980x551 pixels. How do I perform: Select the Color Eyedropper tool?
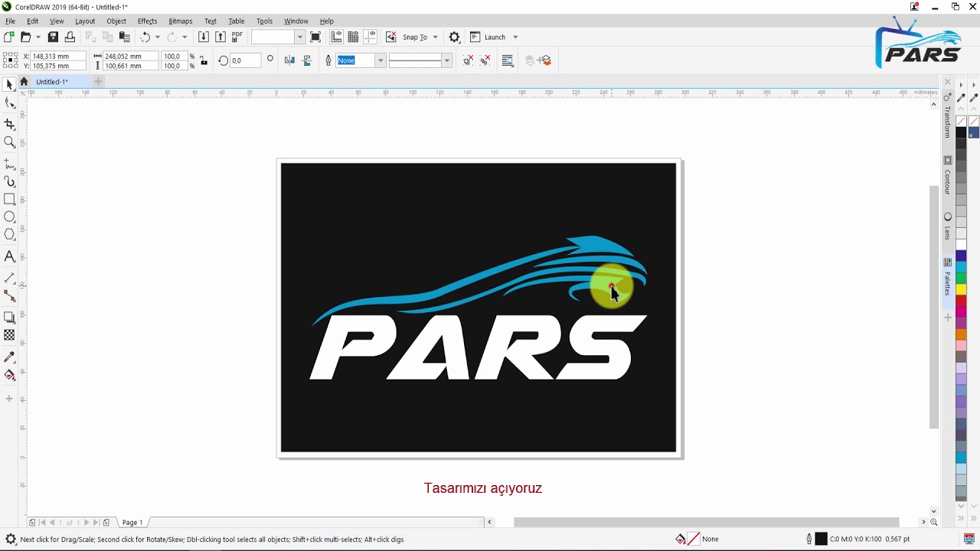pyautogui.click(x=9, y=357)
